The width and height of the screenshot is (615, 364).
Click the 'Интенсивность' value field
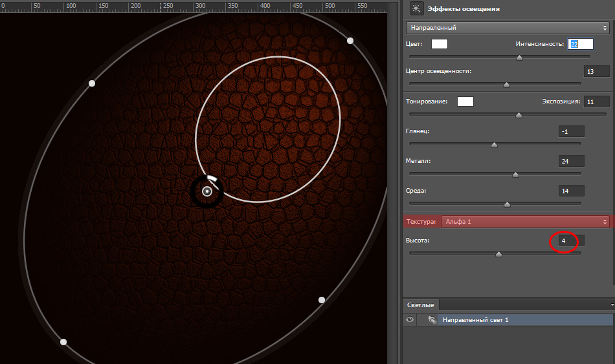point(581,44)
